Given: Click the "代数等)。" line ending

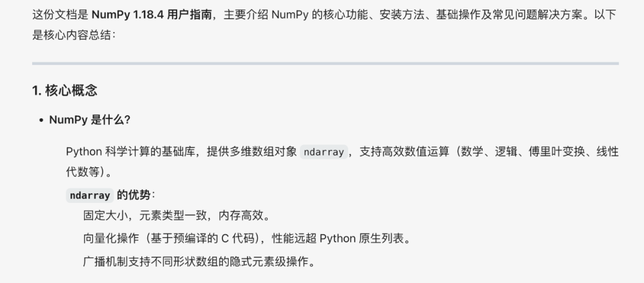Looking at the screenshot, I should click(89, 172).
